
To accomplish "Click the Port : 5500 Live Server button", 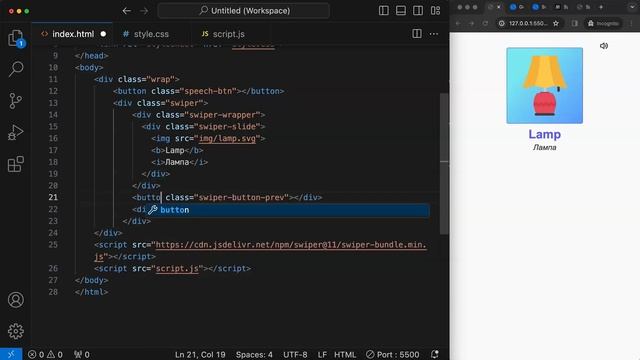I will coord(392,355).
